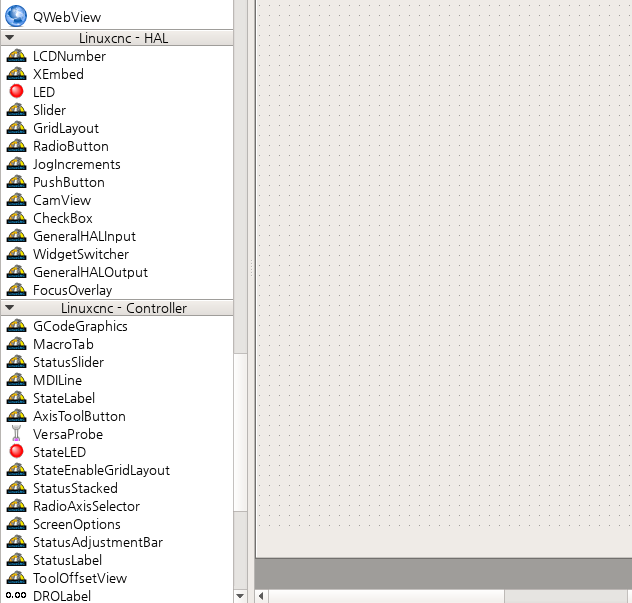The width and height of the screenshot is (632, 603).
Task: Select the QWebView text label
Action: 67,17
